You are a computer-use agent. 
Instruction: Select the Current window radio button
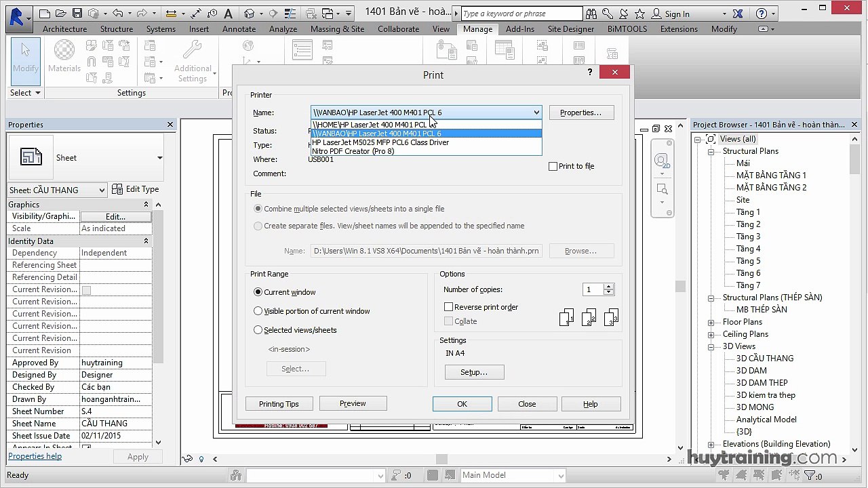pos(258,292)
